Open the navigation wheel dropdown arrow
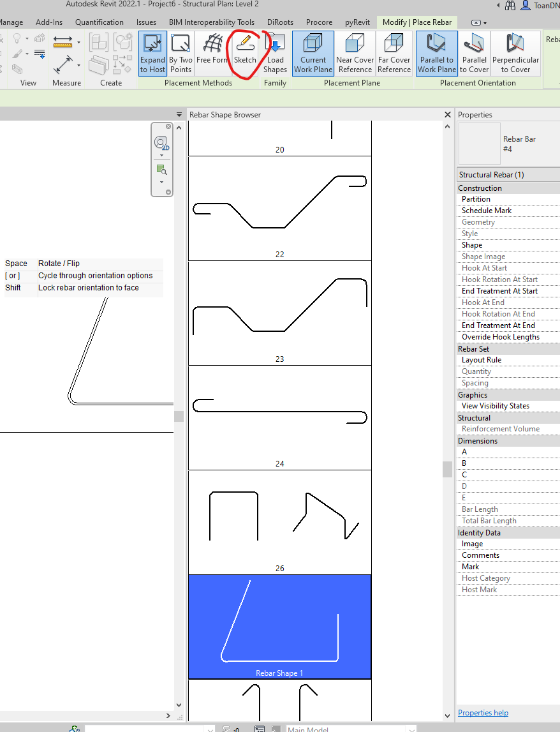This screenshot has height=732, width=560. (x=161, y=156)
